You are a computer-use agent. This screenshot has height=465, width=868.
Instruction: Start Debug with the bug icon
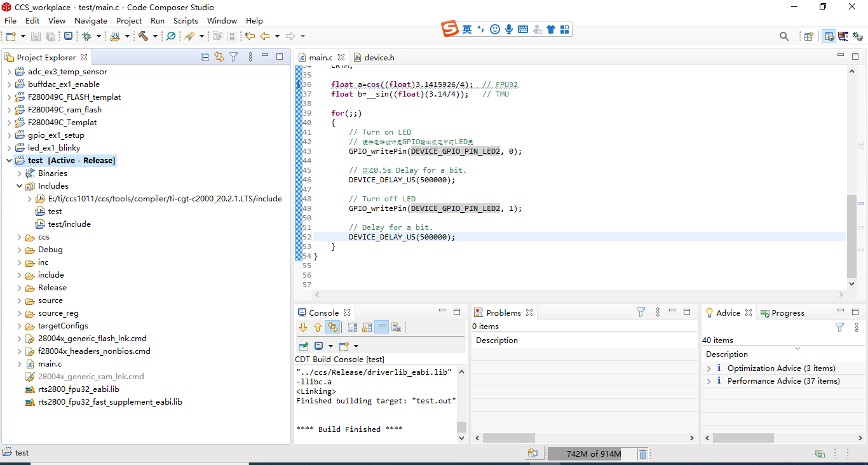86,36
